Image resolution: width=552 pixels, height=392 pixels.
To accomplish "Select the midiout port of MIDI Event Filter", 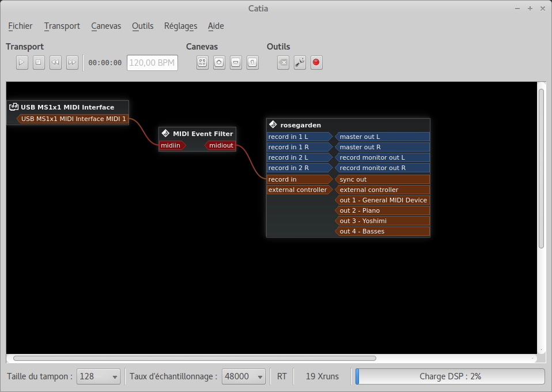I will pos(220,145).
